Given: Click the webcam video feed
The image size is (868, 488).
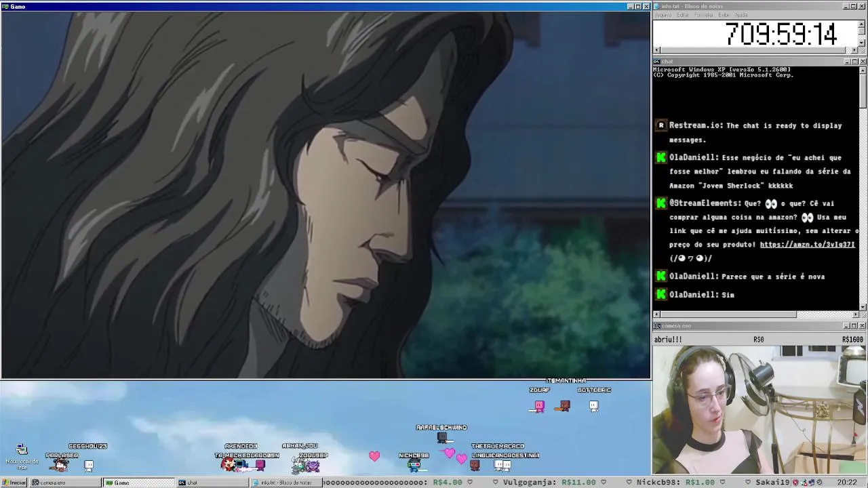Looking at the screenshot, I should pyautogui.click(x=759, y=410).
